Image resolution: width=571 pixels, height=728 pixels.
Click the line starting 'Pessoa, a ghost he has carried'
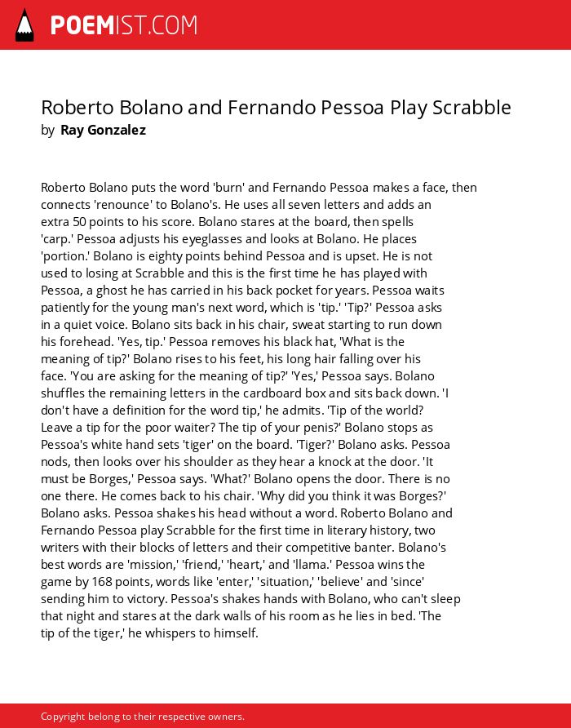242,291
